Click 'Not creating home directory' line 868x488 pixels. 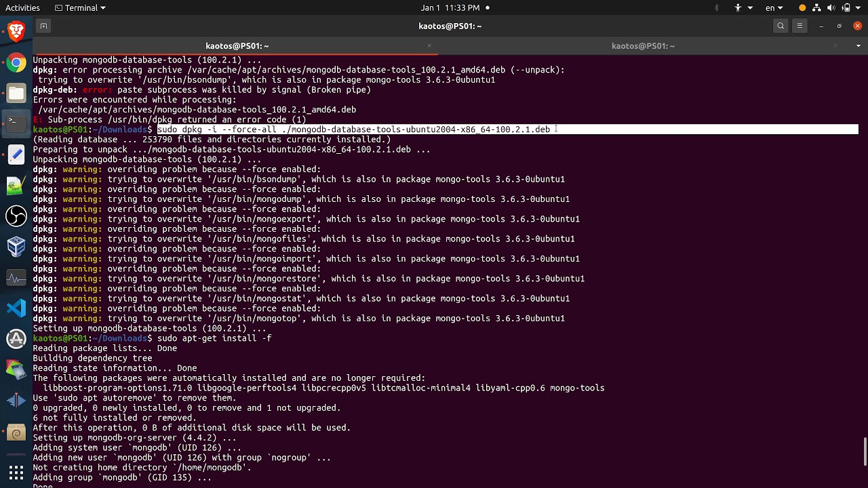[x=142, y=468]
